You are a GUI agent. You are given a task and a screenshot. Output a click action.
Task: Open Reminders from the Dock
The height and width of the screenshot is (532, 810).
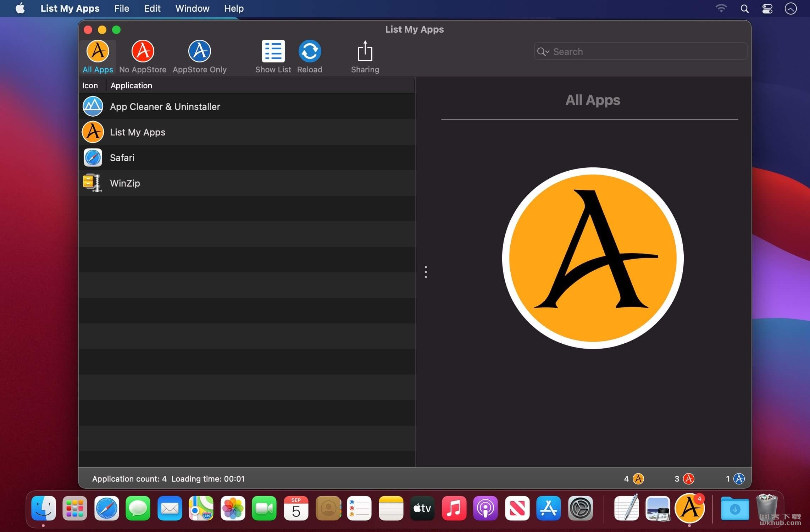pos(359,509)
